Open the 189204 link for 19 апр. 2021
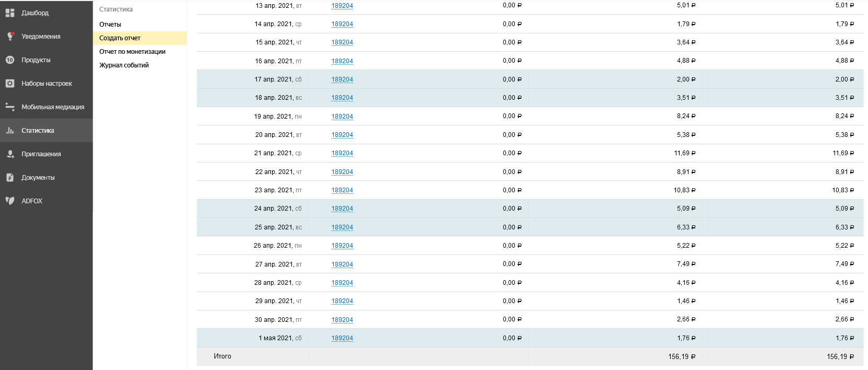868x370 pixels. click(x=342, y=117)
